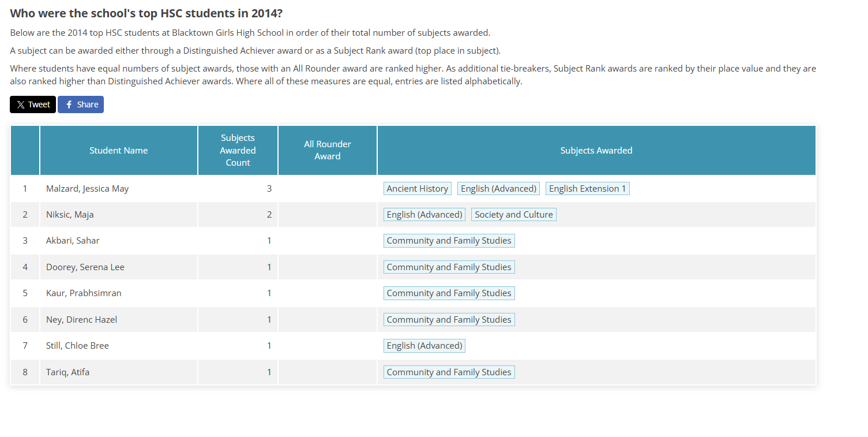Open Society and Culture subject tag
This screenshot has height=437, width=868.
click(x=514, y=215)
